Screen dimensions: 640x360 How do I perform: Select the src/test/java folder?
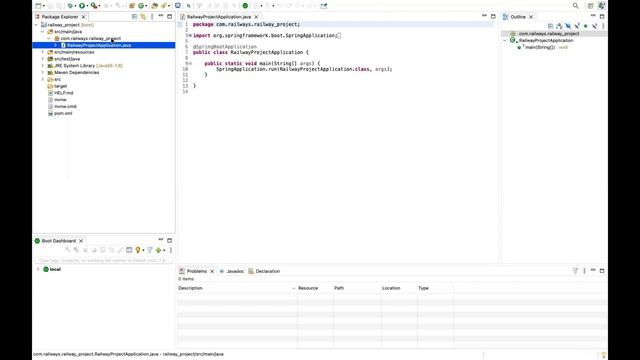coord(67,59)
